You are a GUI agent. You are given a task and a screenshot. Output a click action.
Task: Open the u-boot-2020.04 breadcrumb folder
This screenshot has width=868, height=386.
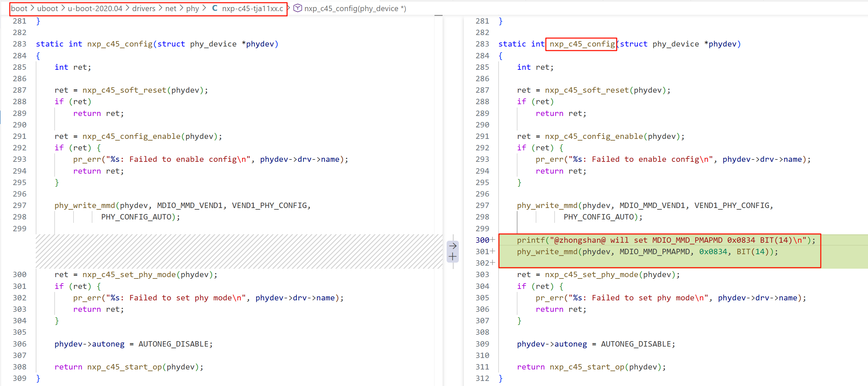(95, 8)
